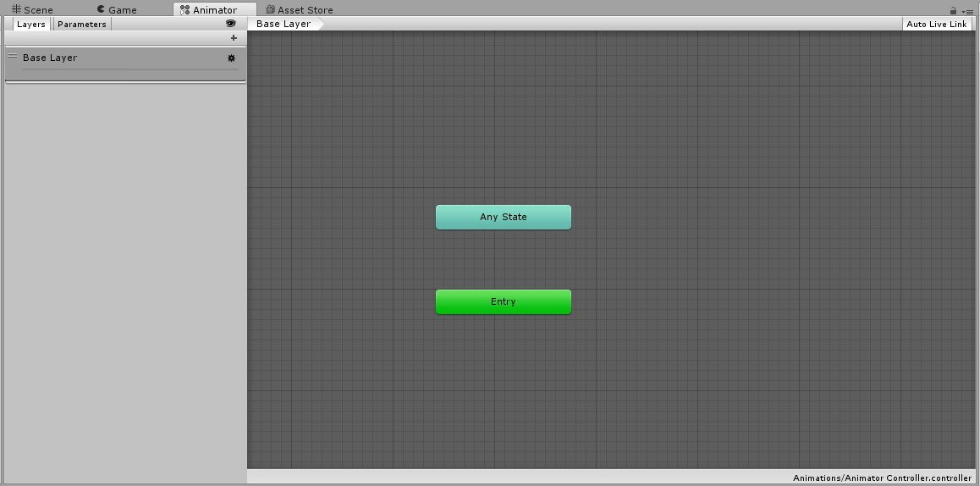This screenshot has width=980, height=486.
Task: Toggle the window lock icon
Action: point(953,11)
